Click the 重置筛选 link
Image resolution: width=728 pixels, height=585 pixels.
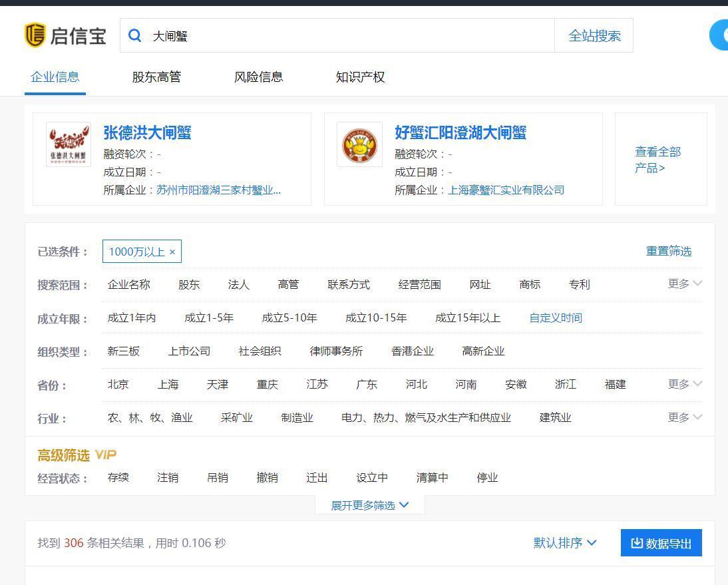pos(668,251)
